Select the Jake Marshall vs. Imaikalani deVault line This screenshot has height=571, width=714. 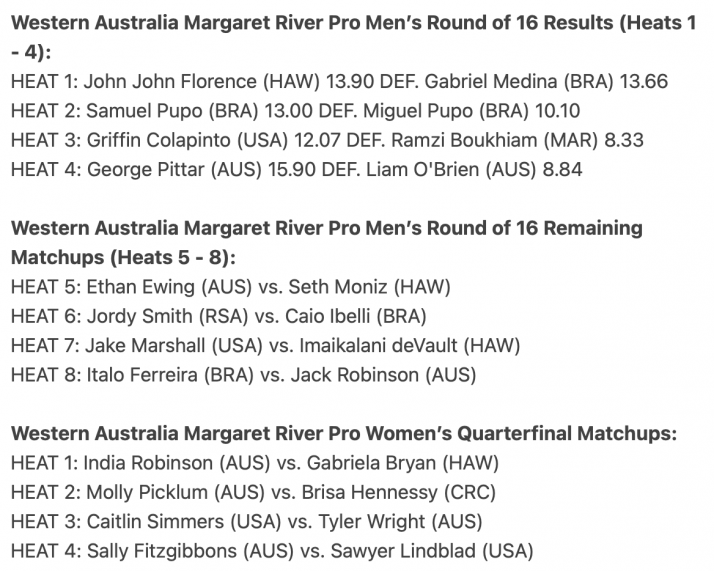point(265,345)
